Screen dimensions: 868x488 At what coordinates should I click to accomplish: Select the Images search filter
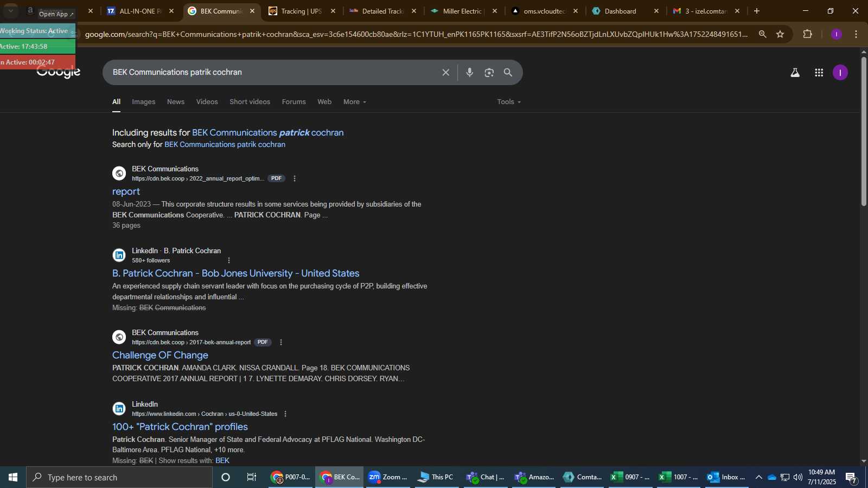coord(144,102)
